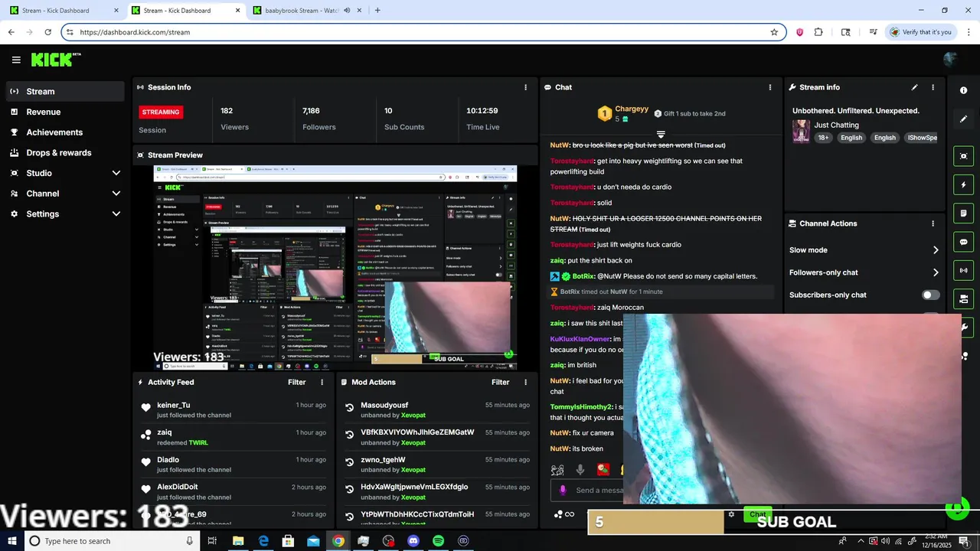Screen dimensions: 980x551
Task: Click the BotRix username in chat
Action: [583, 276]
